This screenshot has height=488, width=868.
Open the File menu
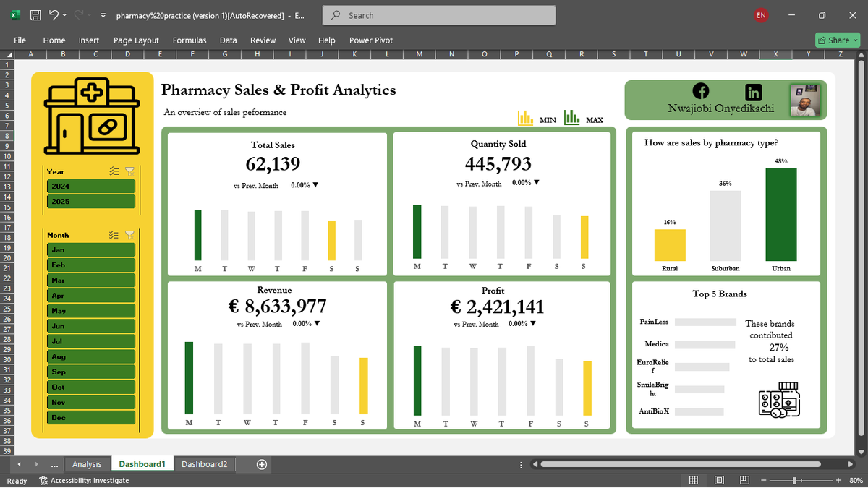20,40
